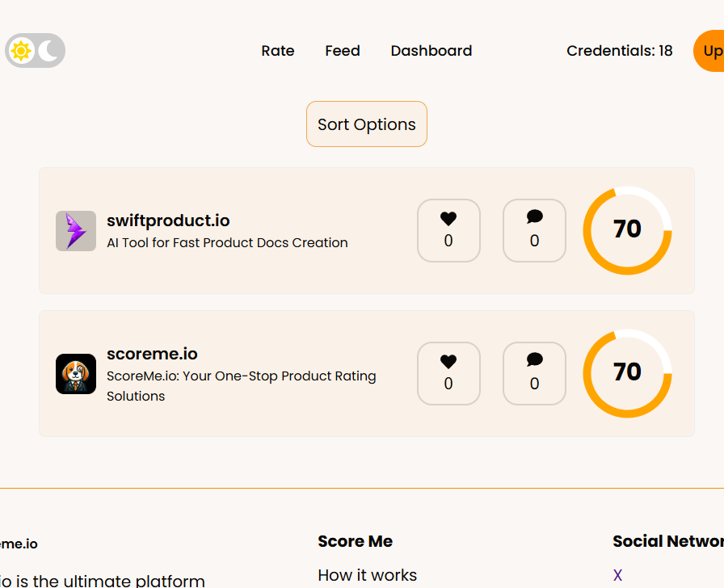The width and height of the screenshot is (724, 588).
Task: Click the scoreme.io dog mascot logo
Action: [x=76, y=374]
